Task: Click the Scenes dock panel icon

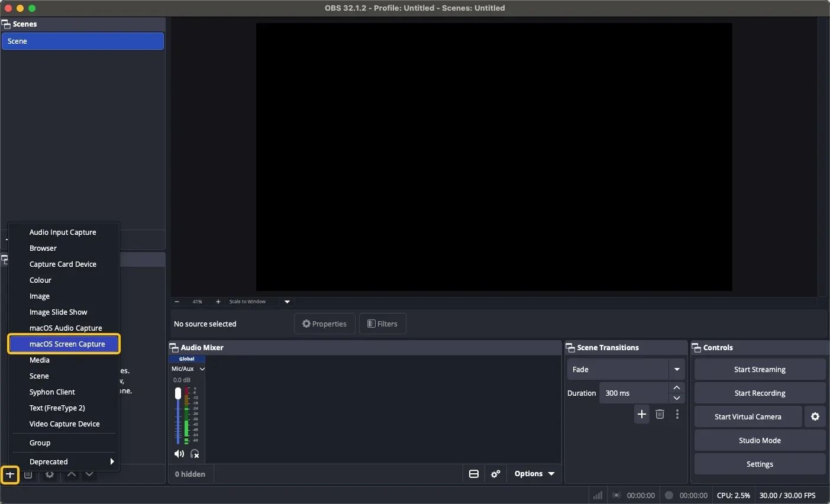Action: click(x=6, y=24)
